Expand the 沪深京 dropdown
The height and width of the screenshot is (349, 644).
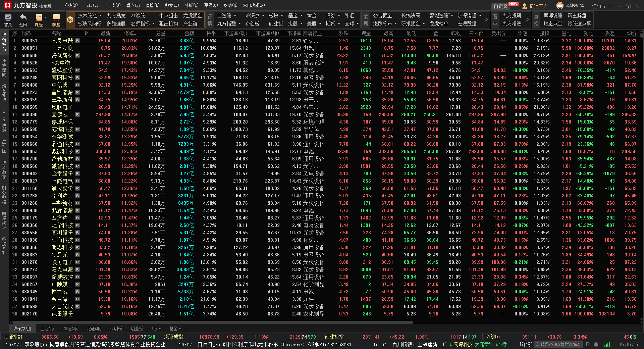click(x=255, y=15)
